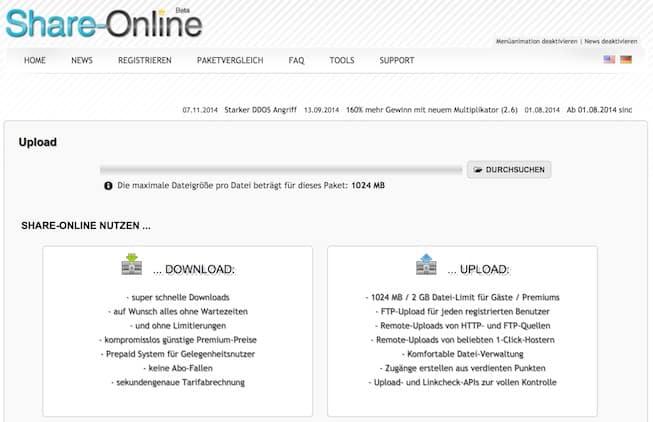The image size is (653, 422).
Task: Click the upload server icon
Action: pyautogui.click(x=426, y=266)
